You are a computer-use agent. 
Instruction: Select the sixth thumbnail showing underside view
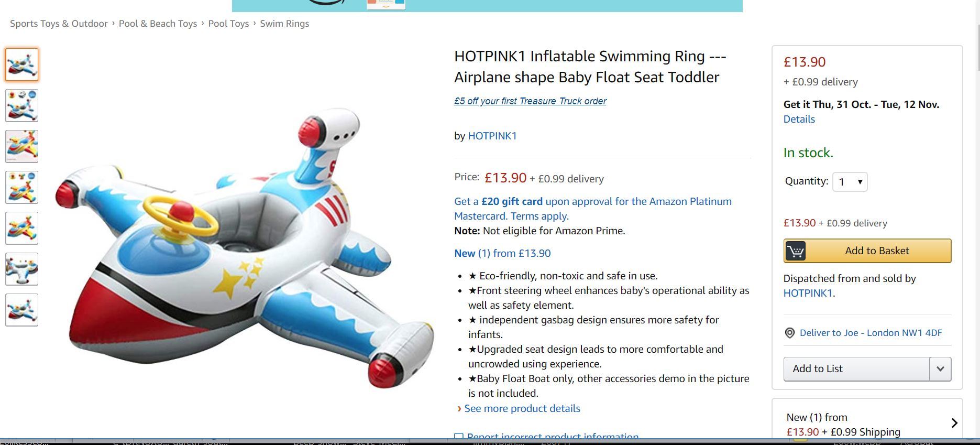coord(22,269)
